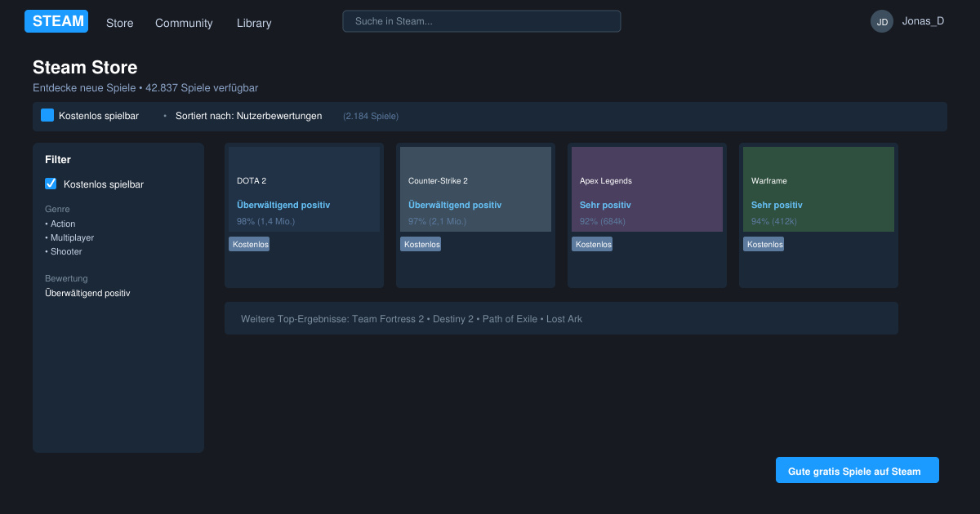The height and width of the screenshot is (514, 980).
Task: Click the (2.184 Spiele) count text
Action: pyautogui.click(x=371, y=116)
